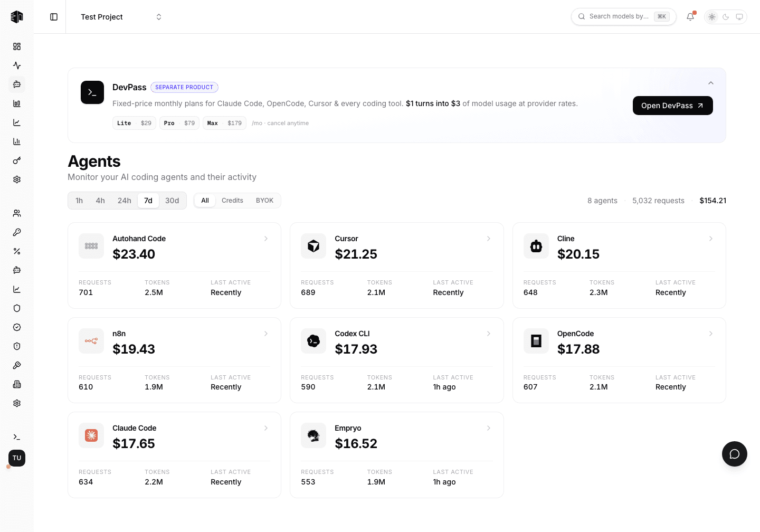760x532 pixels.
Task: Open Claude Code details with its chevron arrow
Action: tap(266, 428)
